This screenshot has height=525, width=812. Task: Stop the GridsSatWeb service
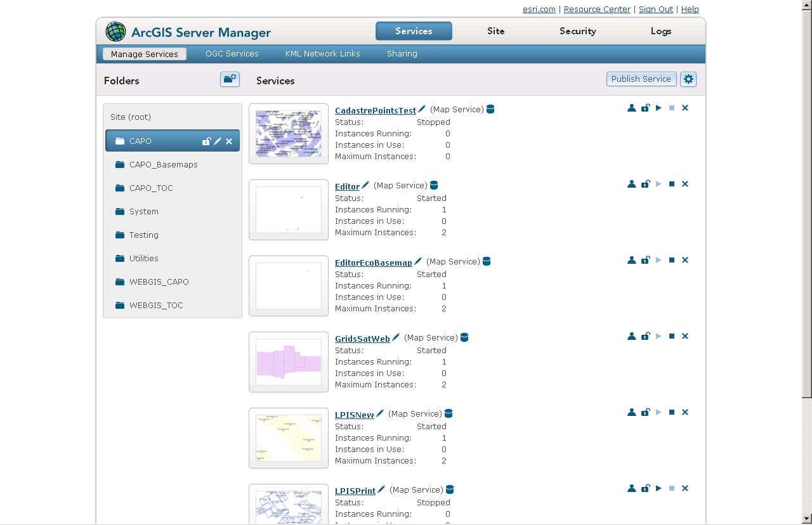pyautogui.click(x=672, y=336)
